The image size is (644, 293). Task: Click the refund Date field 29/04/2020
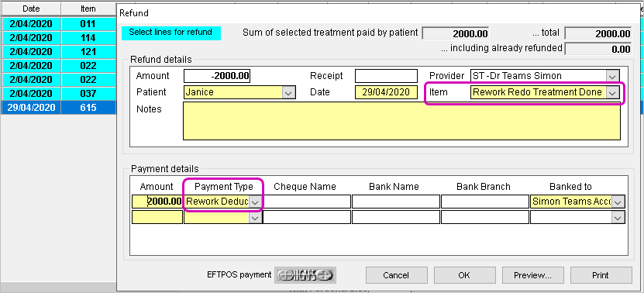tap(386, 92)
